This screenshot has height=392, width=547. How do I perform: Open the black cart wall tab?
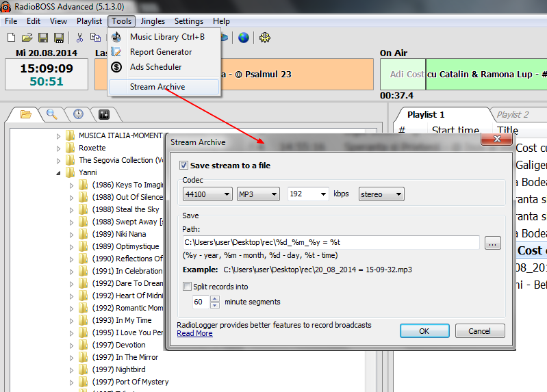(x=104, y=114)
